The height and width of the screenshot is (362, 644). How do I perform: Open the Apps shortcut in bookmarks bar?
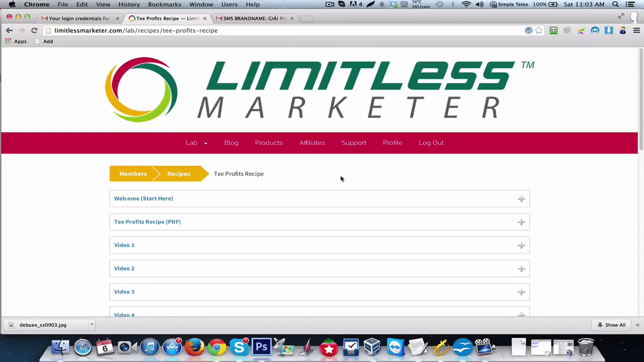point(16,41)
